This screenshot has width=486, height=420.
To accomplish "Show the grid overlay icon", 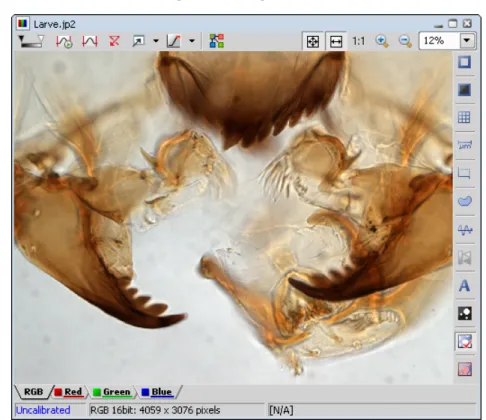I will 464,117.
